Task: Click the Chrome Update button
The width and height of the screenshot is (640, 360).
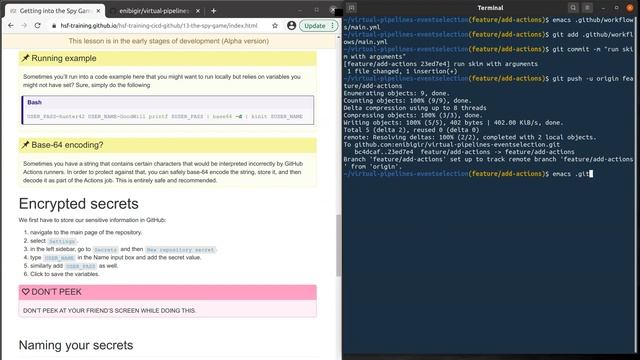Action: tap(315, 25)
